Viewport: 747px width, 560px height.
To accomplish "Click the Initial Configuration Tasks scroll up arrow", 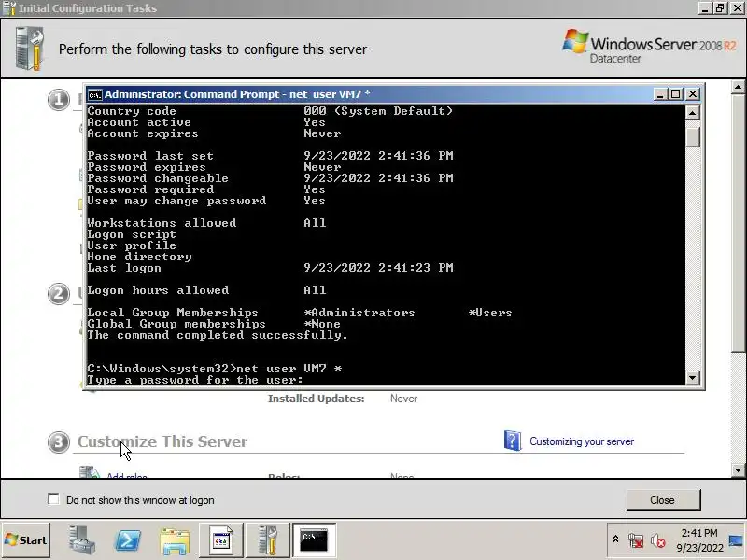I will pyautogui.click(x=738, y=87).
